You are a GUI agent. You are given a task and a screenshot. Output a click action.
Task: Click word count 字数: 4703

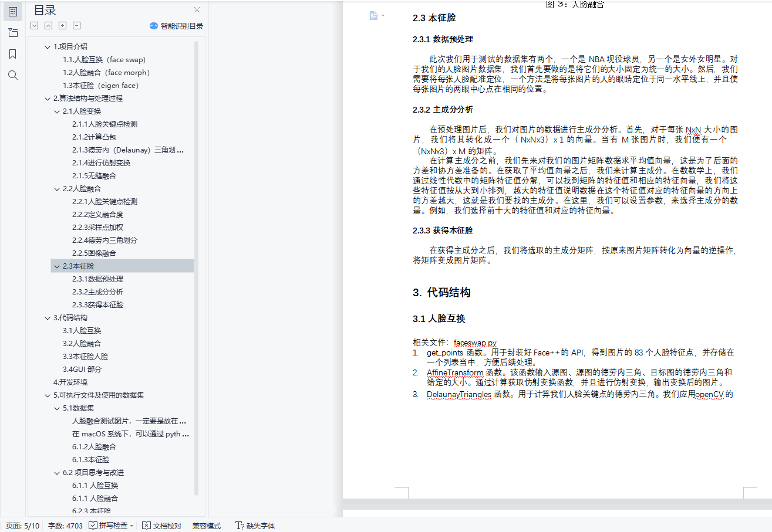point(65,526)
